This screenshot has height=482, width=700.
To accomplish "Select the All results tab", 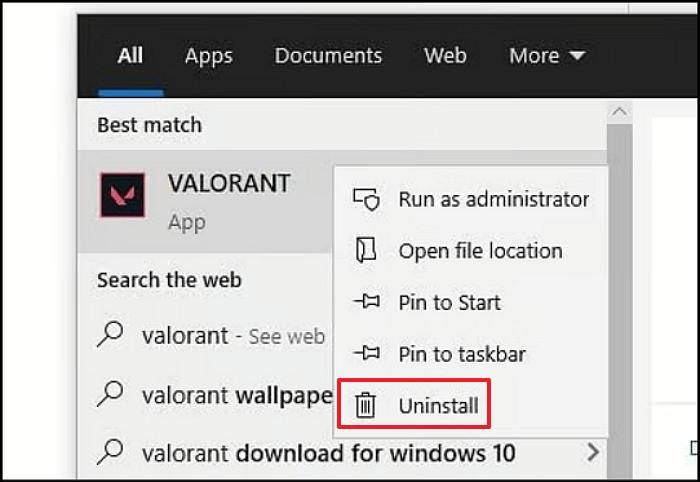I will pos(130,56).
